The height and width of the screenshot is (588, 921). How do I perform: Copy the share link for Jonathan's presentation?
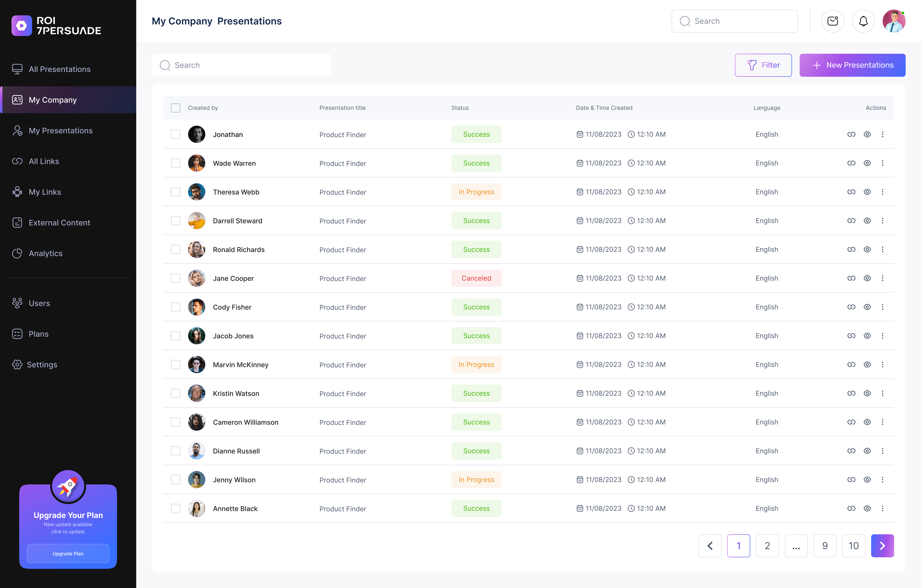851,134
